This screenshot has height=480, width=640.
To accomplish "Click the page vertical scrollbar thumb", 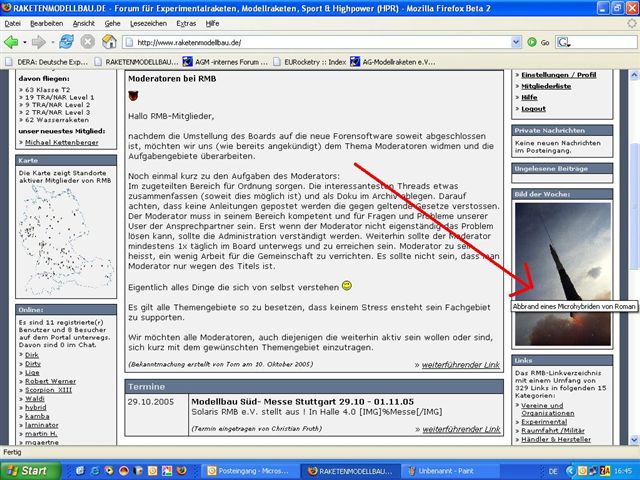I will [x=634, y=206].
